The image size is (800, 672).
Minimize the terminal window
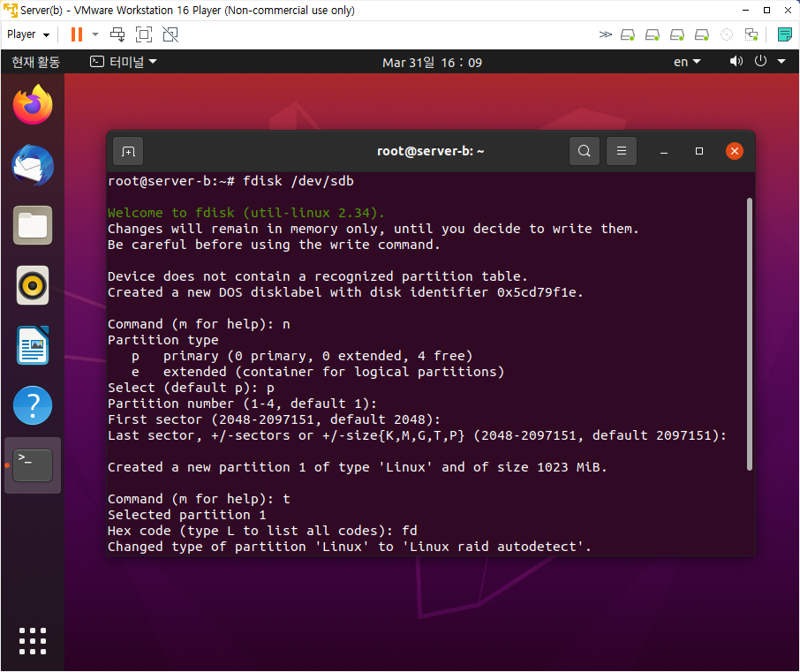click(x=664, y=152)
